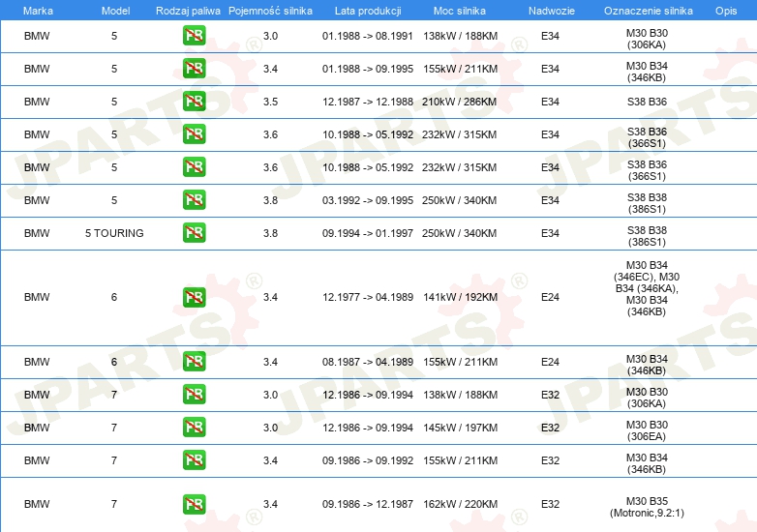Select the petrol icon in the 145kW / 197KM row

click(194, 427)
